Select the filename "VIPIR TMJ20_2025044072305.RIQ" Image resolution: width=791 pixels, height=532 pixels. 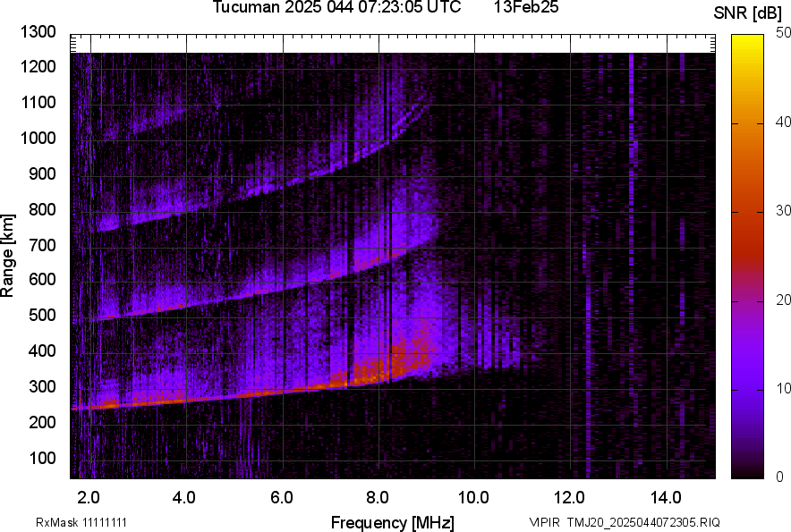tap(624, 522)
